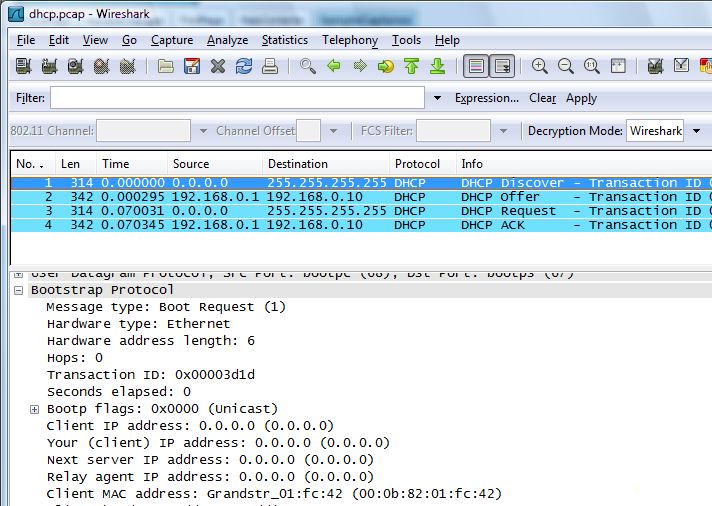712x506 pixels.
Task: Edit capture filters icon
Action: click(x=655, y=66)
